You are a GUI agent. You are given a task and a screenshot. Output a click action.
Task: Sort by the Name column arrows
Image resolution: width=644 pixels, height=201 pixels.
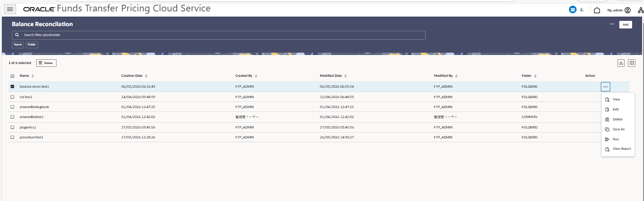(x=33, y=76)
